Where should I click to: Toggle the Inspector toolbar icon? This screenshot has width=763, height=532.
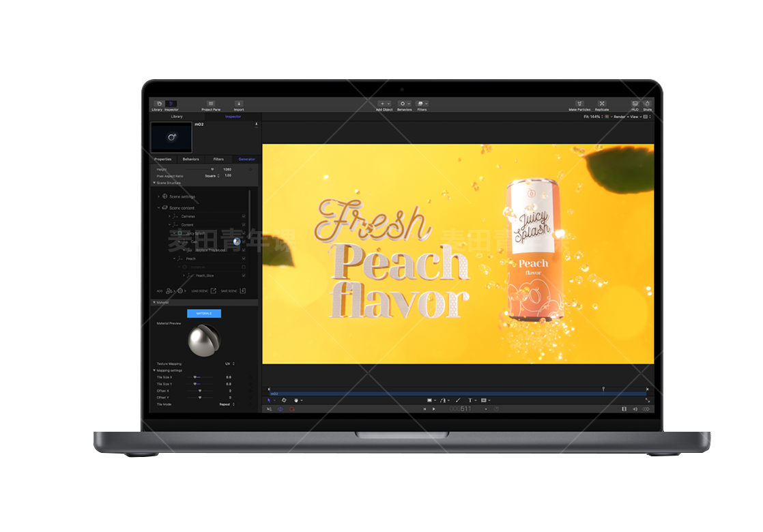click(171, 104)
